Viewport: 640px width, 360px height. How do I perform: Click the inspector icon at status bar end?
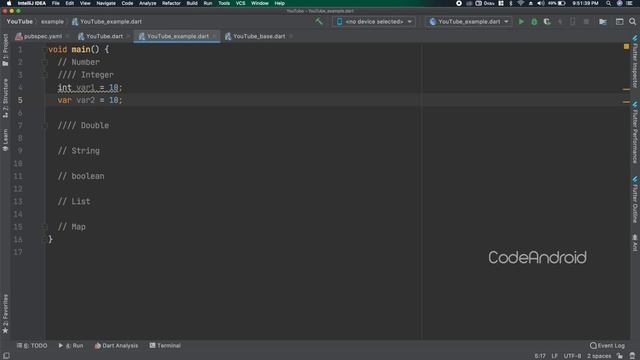coord(632,356)
